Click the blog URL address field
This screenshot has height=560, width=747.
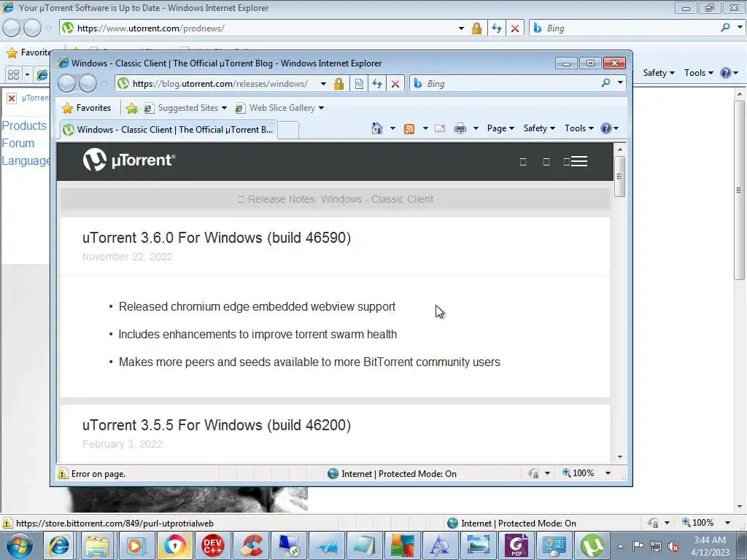[x=220, y=84]
